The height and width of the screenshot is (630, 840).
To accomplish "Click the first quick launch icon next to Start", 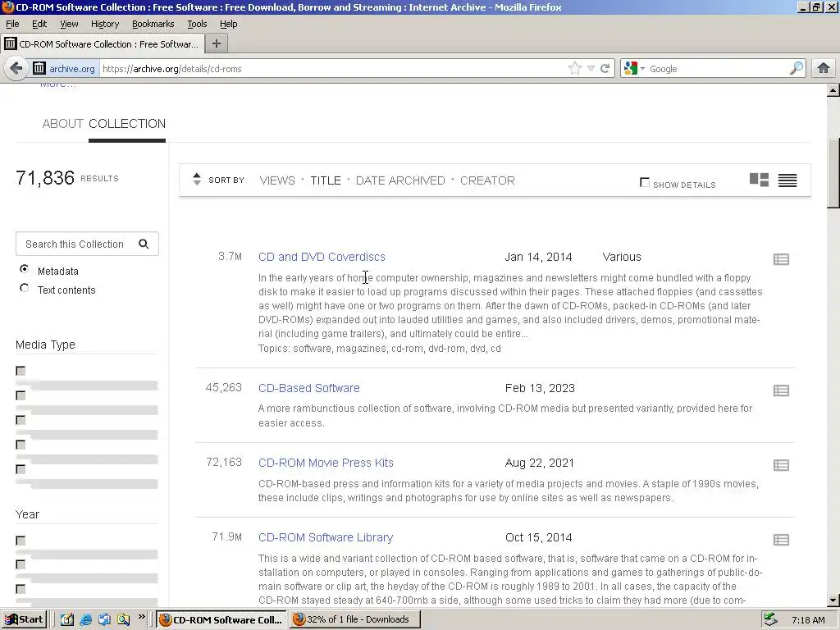I will pos(67,620).
